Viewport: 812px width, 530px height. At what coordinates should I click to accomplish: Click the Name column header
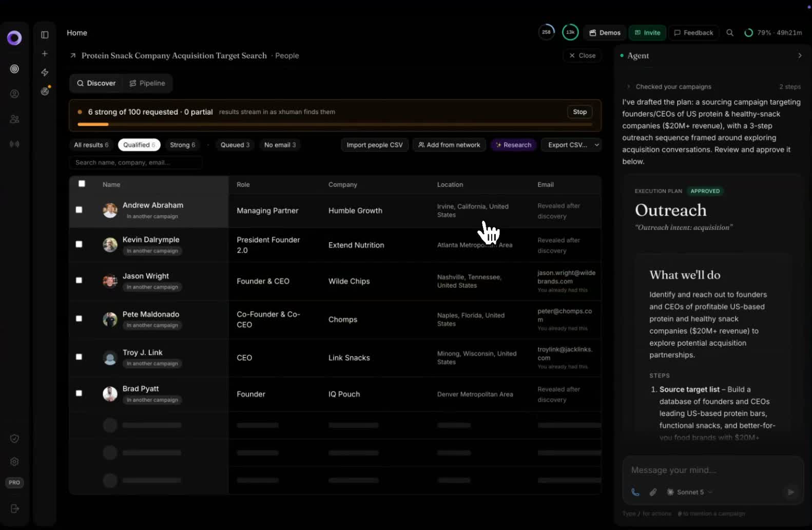[111, 184]
